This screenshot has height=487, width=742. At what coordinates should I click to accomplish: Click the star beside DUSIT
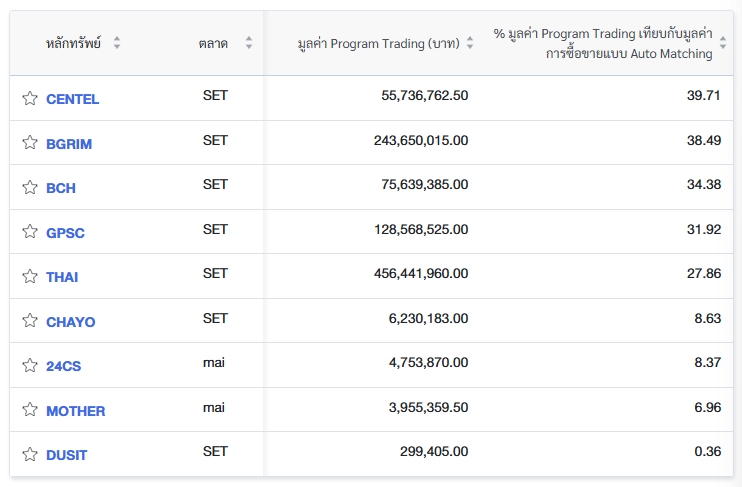30,454
